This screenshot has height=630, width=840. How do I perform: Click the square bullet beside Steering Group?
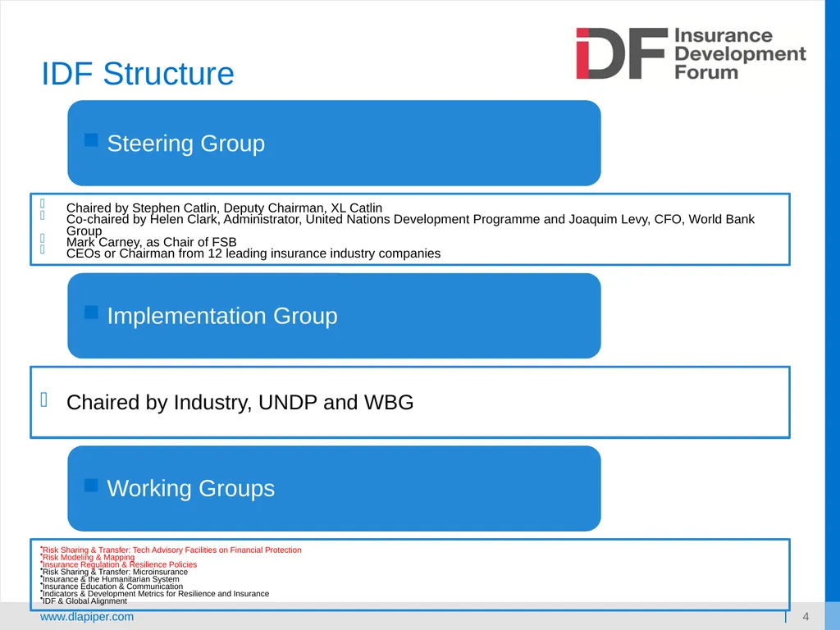coord(91,140)
